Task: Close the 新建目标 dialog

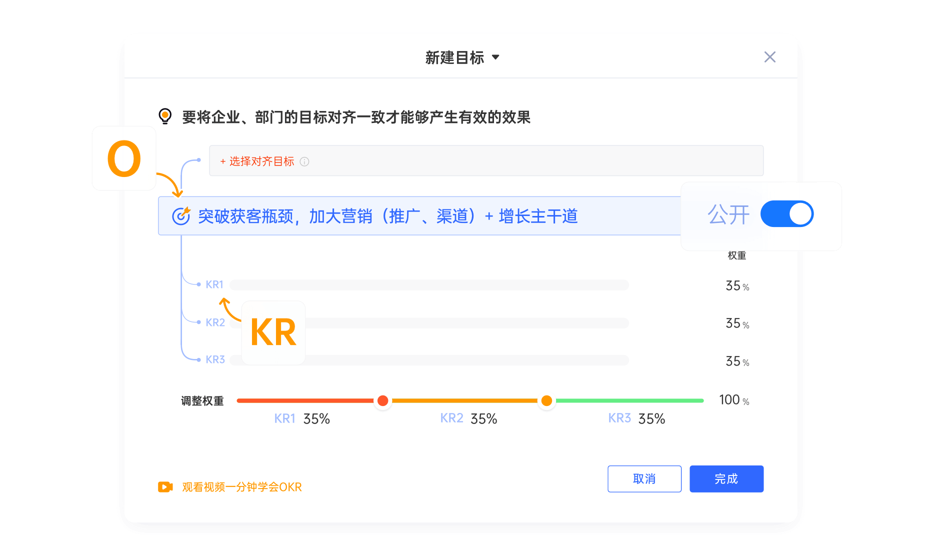Action: (x=769, y=57)
